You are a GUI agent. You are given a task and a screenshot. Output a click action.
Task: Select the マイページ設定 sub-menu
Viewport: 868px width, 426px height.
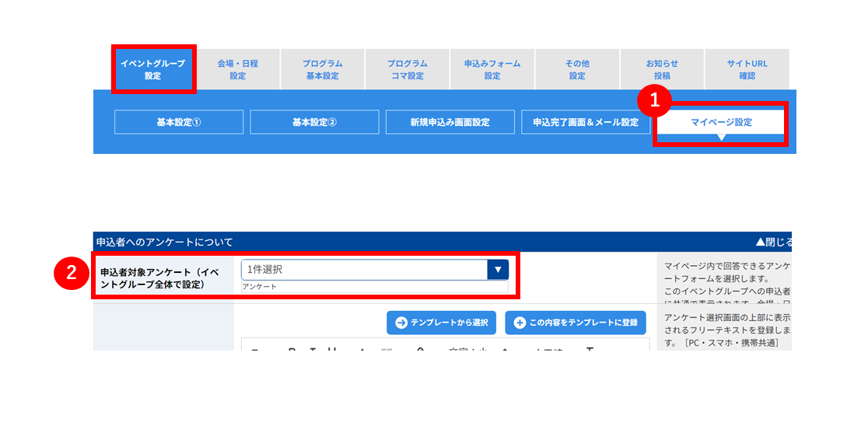point(721,122)
